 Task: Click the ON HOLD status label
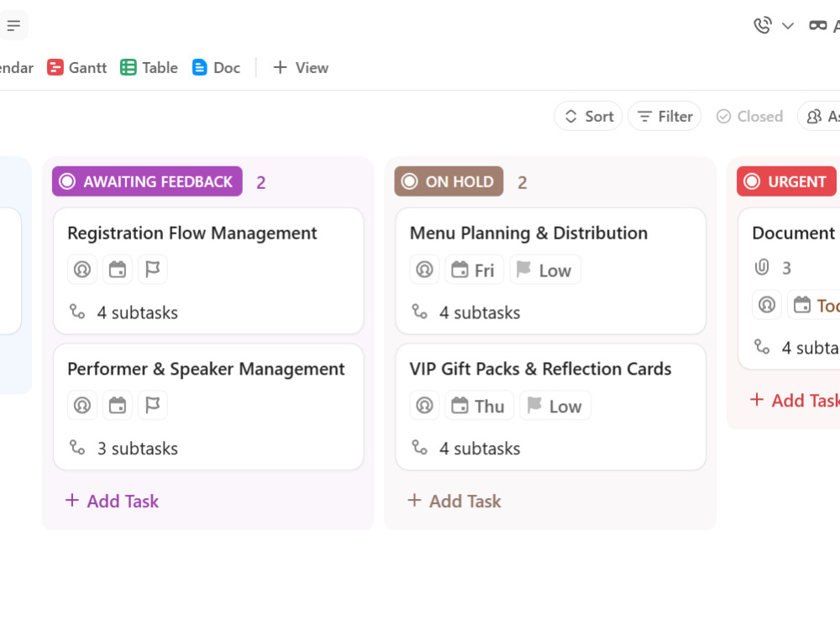click(449, 181)
